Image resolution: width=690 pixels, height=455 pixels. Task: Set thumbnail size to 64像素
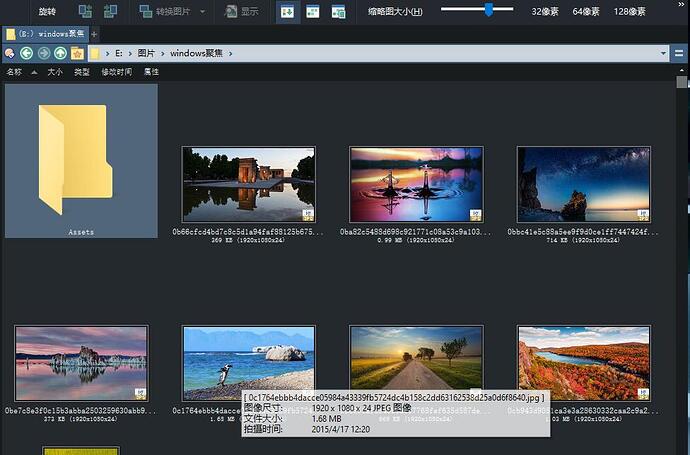pyautogui.click(x=587, y=12)
